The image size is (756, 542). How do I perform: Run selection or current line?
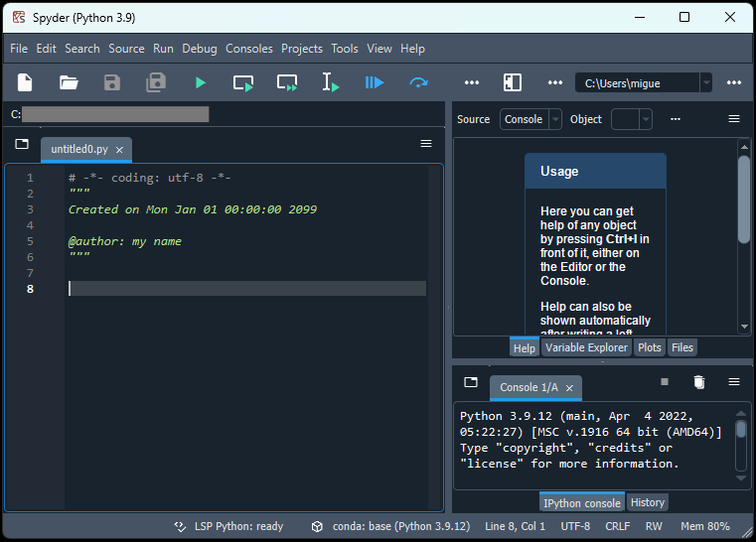pos(331,82)
